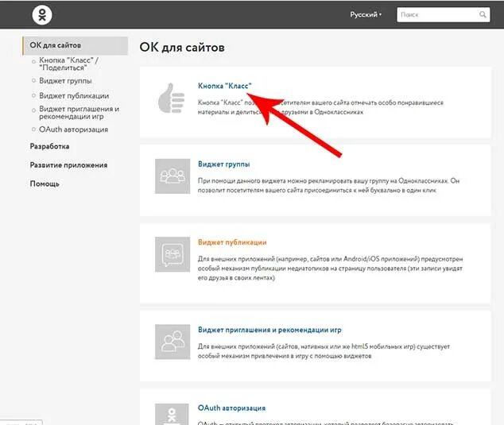The width and height of the screenshot is (504, 425).
Task: Go to "Разработка" sidebar section
Action: (49, 146)
